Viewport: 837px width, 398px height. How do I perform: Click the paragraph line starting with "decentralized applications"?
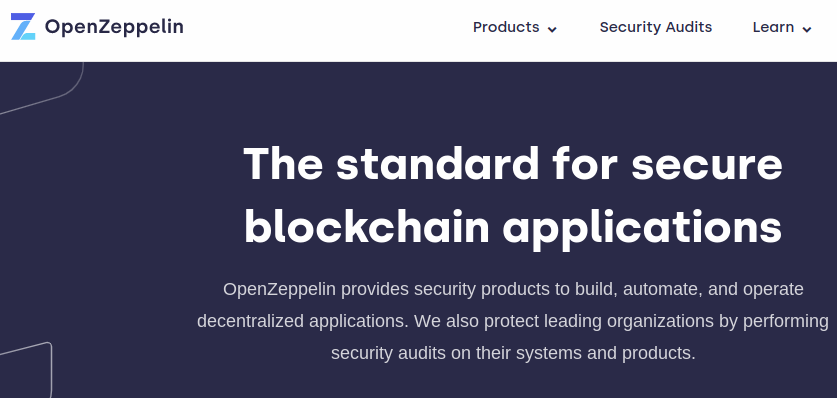click(x=513, y=321)
